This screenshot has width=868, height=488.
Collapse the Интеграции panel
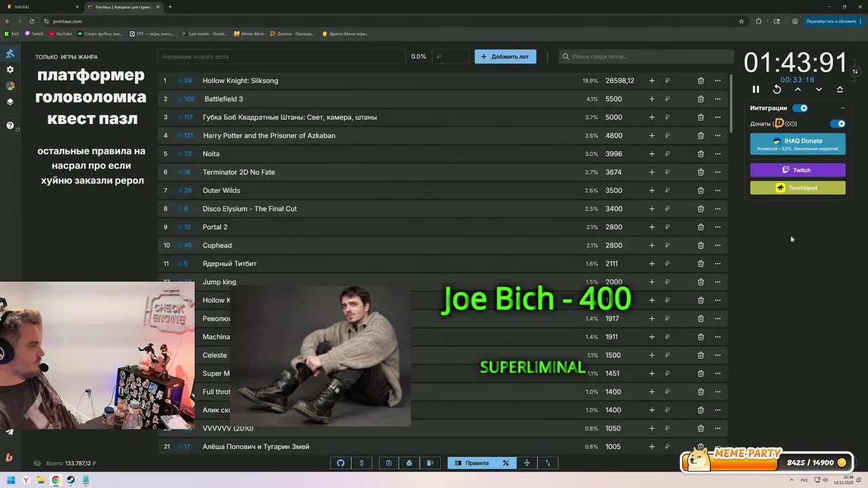(x=843, y=108)
